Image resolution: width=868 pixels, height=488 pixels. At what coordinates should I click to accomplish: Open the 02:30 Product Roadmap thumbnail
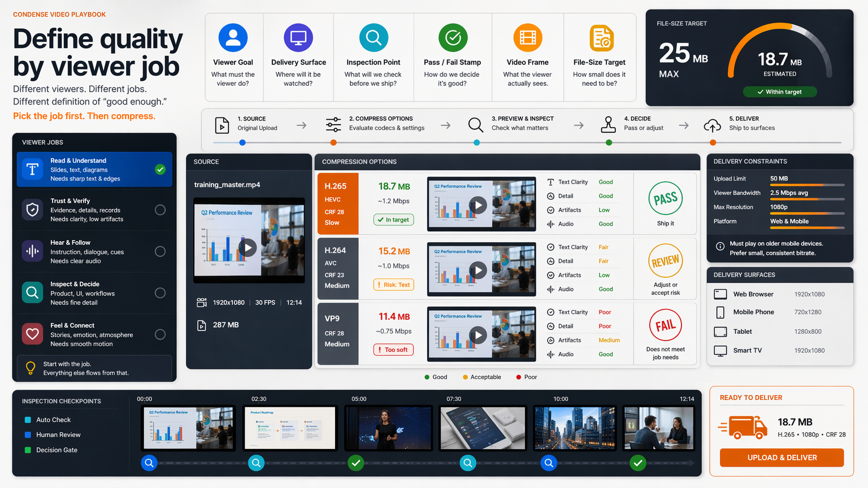290,428
